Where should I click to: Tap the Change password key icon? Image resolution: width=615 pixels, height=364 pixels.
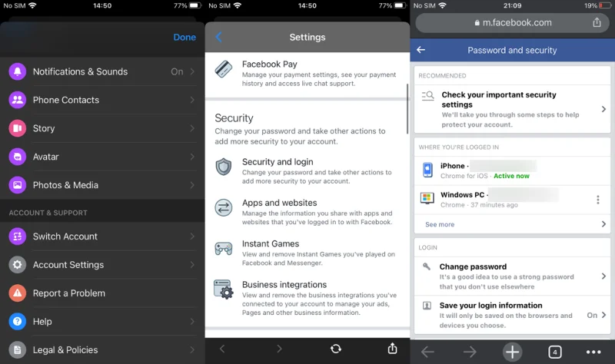click(x=427, y=266)
